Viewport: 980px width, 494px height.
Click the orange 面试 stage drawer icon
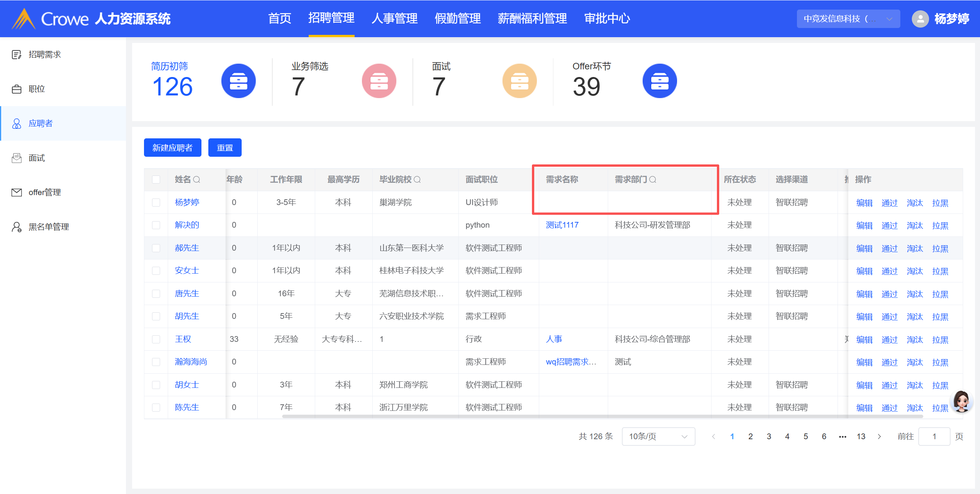tap(519, 81)
